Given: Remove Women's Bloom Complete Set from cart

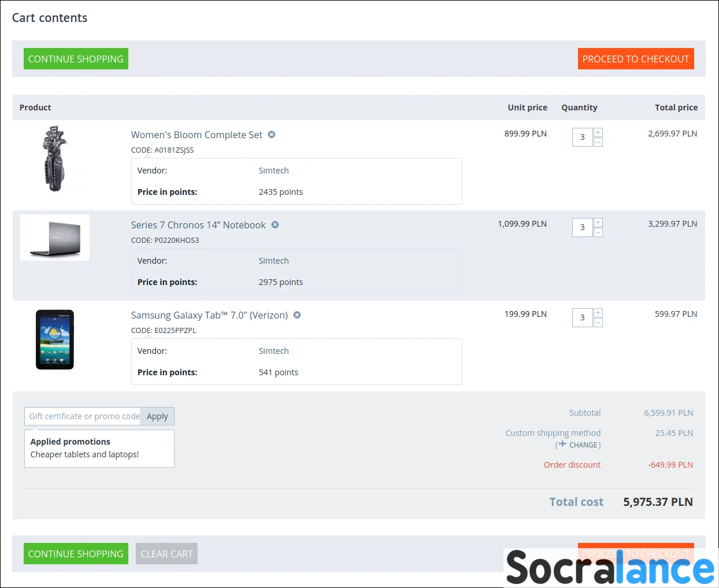Looking at the screenshot, I should pyautogui.click(x=272, y=135).
